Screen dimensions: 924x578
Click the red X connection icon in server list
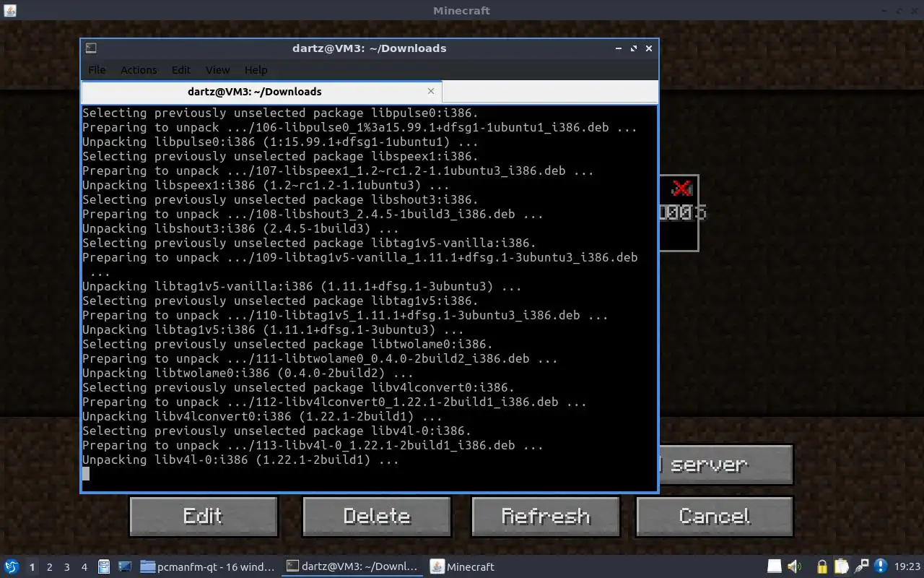coord(681,189)
